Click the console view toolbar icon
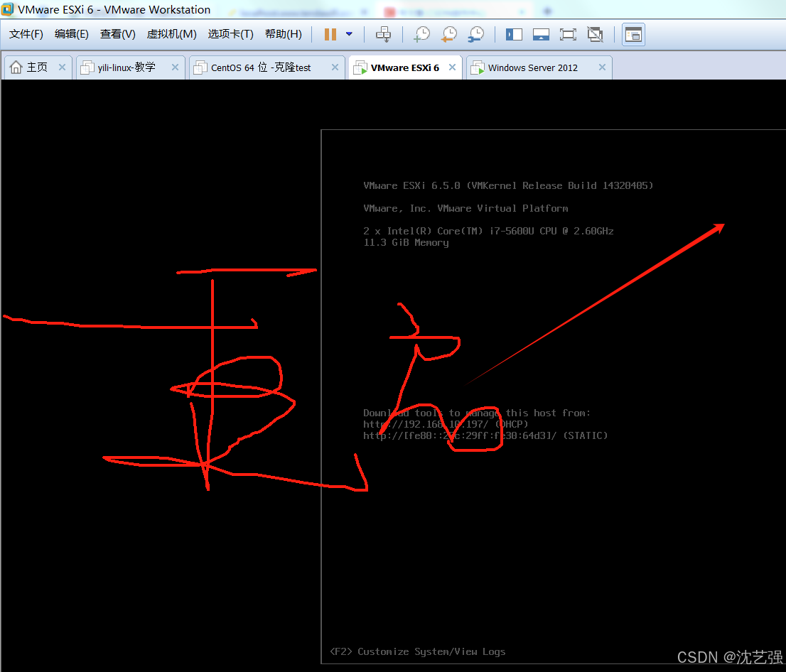786x672 pixels. [x=634, y=35]
